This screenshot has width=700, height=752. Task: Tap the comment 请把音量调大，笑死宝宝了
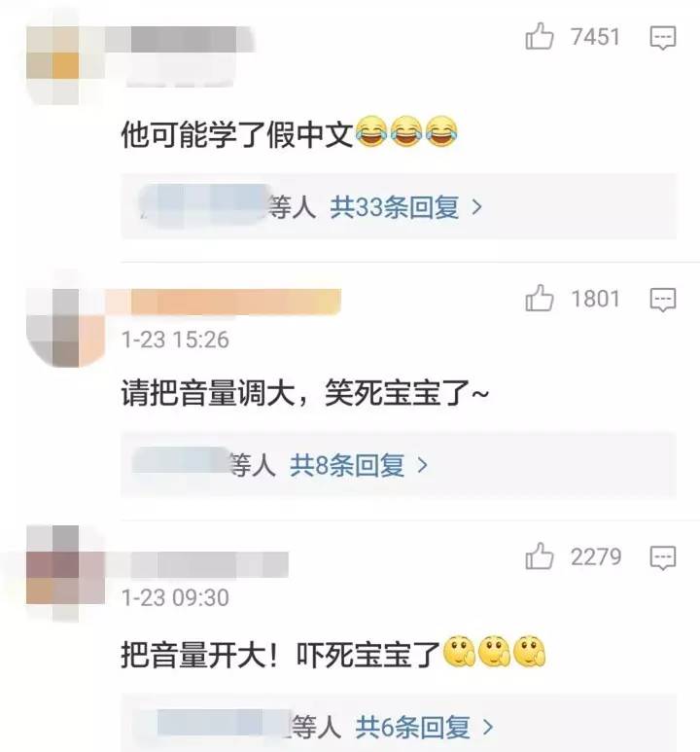pos(304,393)
